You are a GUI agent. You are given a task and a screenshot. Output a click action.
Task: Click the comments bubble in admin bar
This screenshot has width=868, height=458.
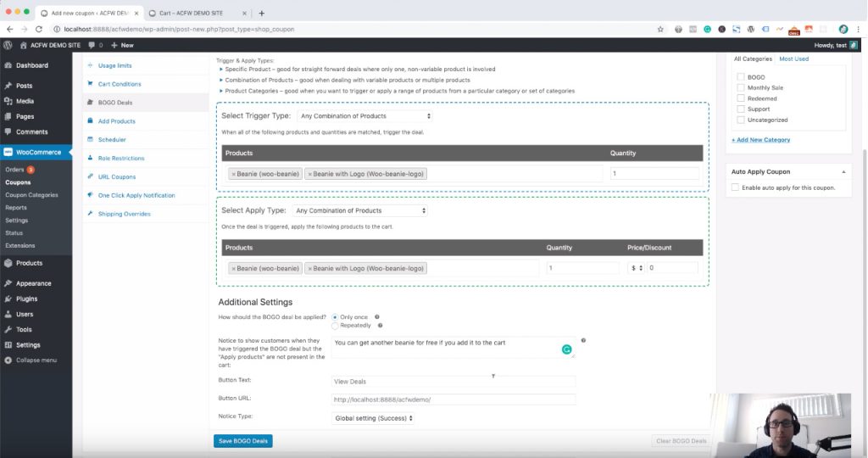[92, 45]
